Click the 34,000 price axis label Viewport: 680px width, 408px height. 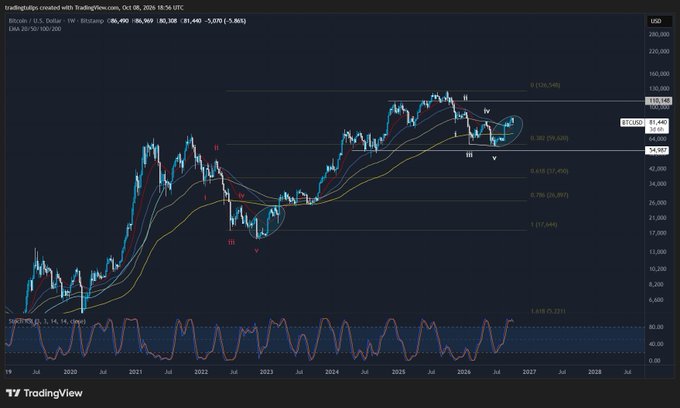click(658, 184)
